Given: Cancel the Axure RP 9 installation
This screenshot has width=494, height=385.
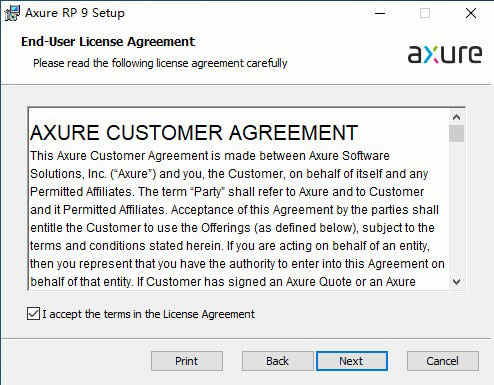Looking at the screenshot, I should (442, 361).
